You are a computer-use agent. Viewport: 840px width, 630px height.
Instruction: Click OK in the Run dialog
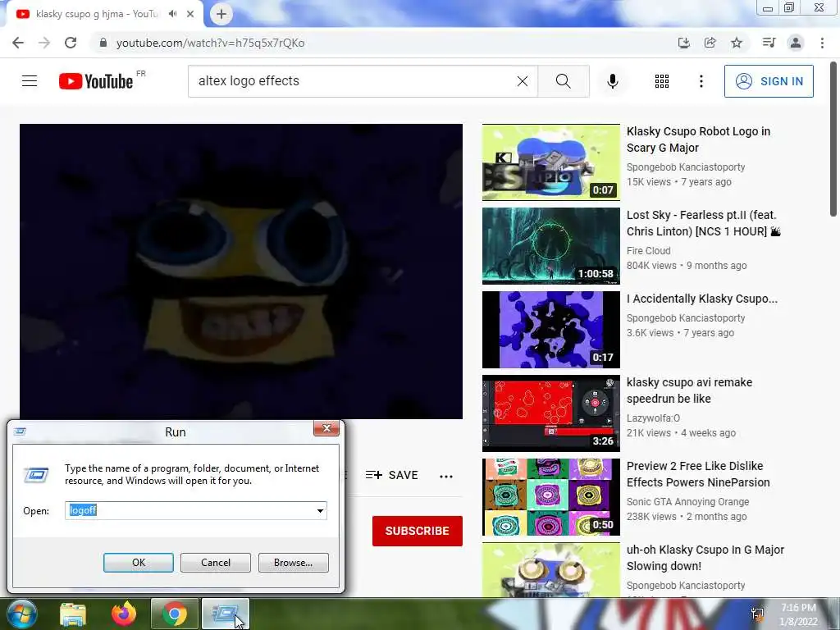pyautogui.click(x=138, y=563)
